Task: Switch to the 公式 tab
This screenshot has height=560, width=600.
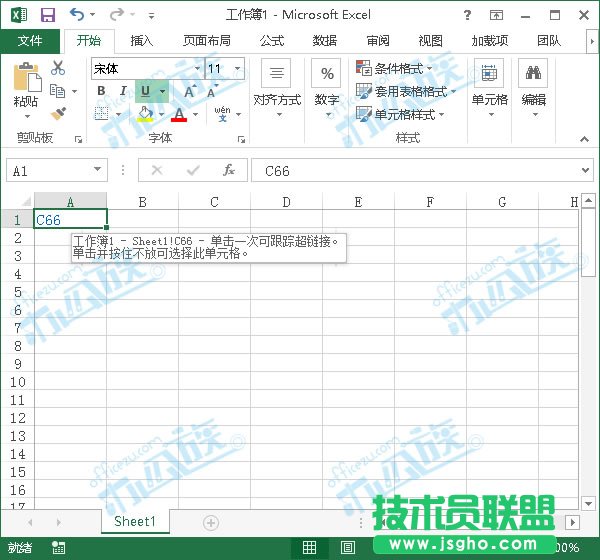Action: 272,41
